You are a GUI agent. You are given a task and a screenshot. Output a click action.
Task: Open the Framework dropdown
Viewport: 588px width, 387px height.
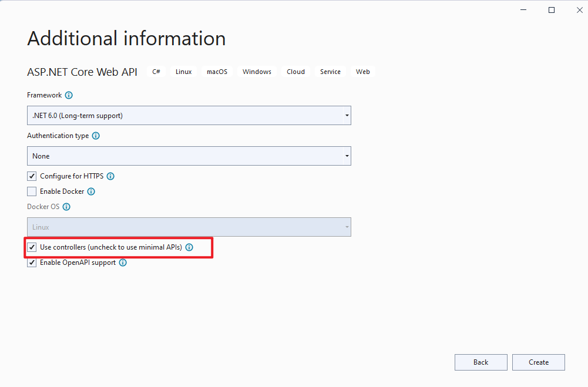pos(189,116)
